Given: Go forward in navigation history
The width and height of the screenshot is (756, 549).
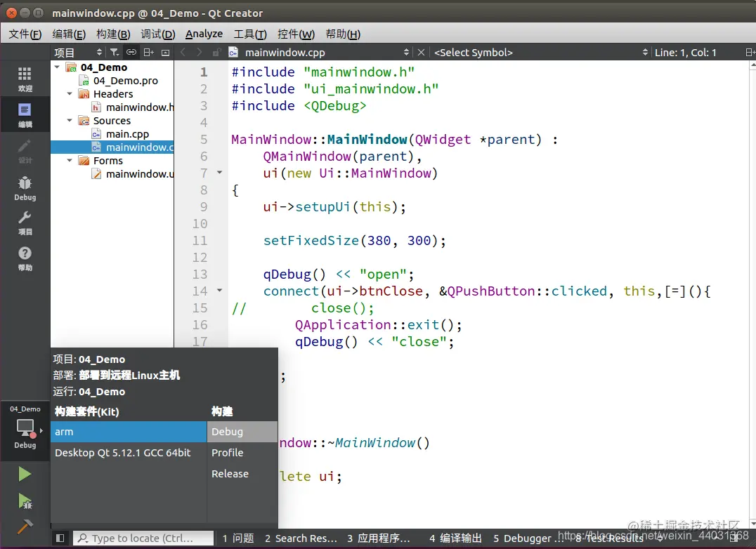Looking at the screenshot, I should (x=199, y=52).
